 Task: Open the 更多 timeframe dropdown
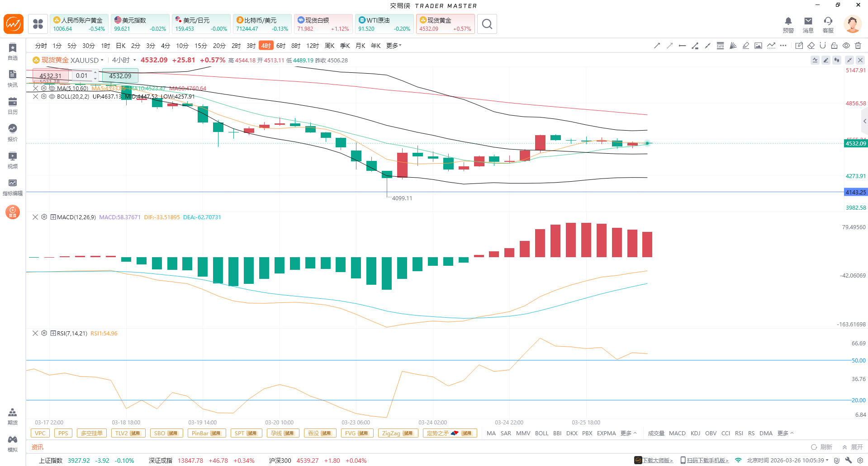(x=394, y=46)
